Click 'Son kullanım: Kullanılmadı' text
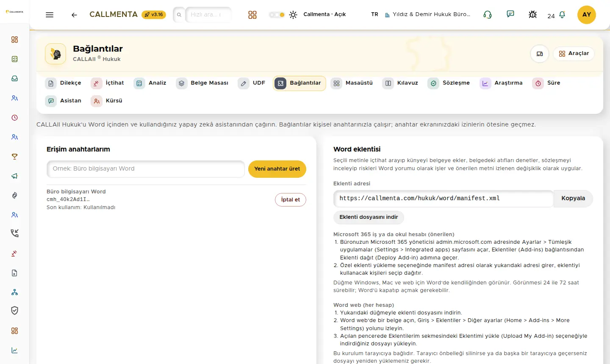 click(x=81, y=207)
